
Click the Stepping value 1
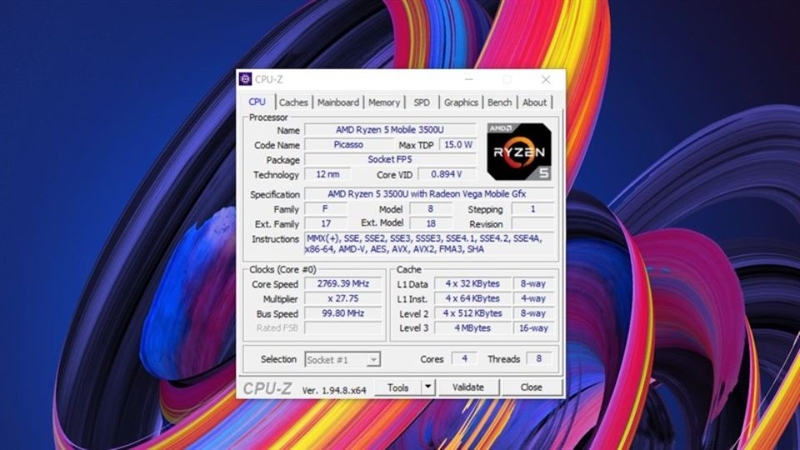pyautogui.click(x=533, y=209)
